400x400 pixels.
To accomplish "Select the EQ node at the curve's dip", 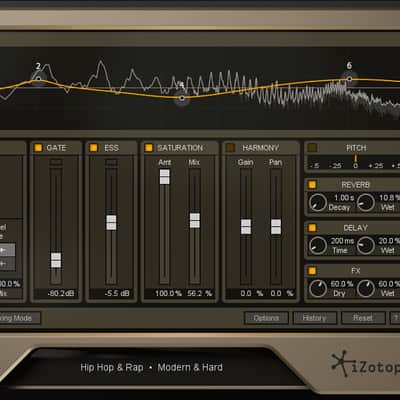I will (182, 98).
